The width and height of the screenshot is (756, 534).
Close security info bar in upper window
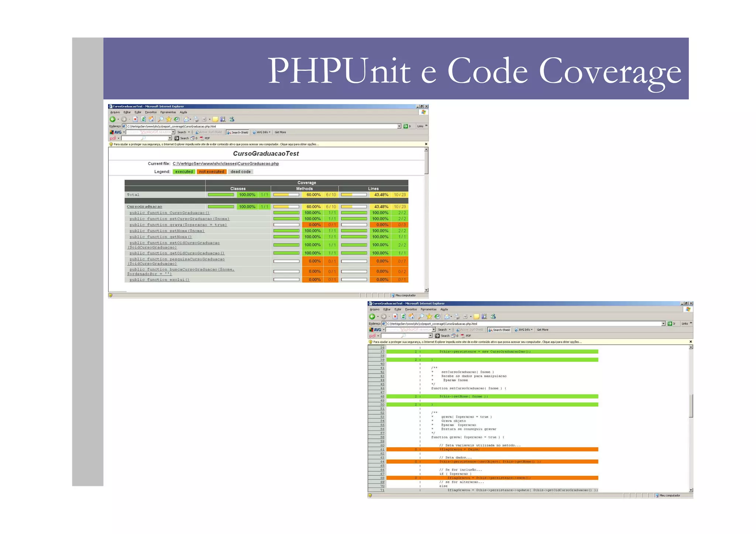(426, 144)
